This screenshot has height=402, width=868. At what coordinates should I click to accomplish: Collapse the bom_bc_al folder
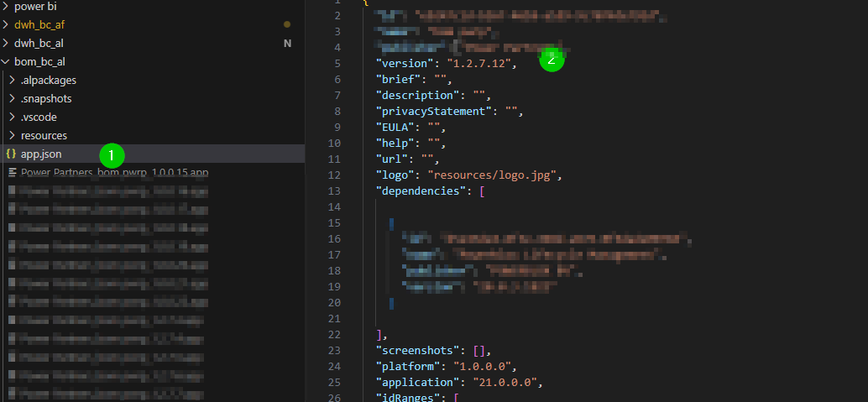[39, 61]
